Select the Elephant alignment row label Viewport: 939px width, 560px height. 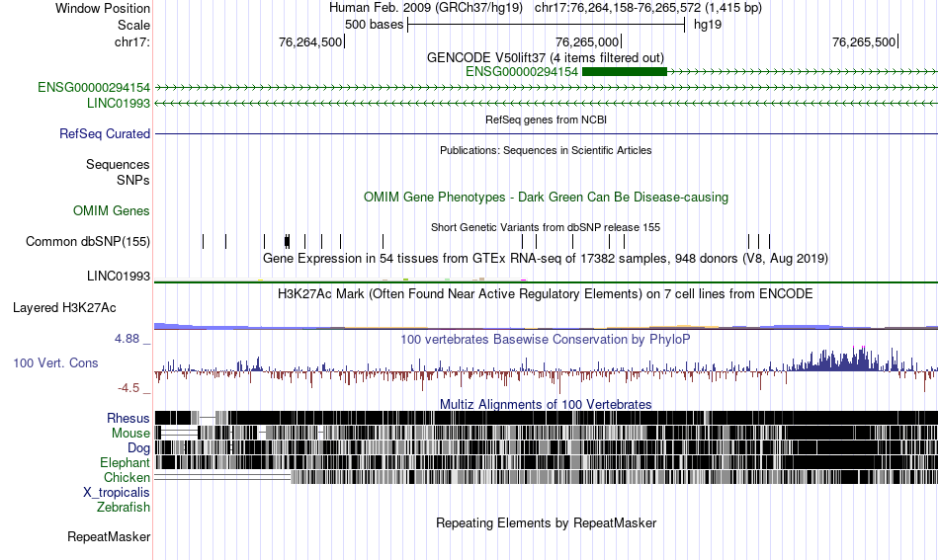[126, 462]
